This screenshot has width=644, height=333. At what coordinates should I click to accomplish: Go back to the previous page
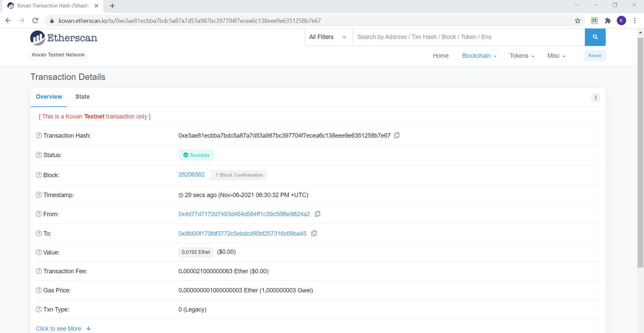pyautogui.click(x=8, y=21)
